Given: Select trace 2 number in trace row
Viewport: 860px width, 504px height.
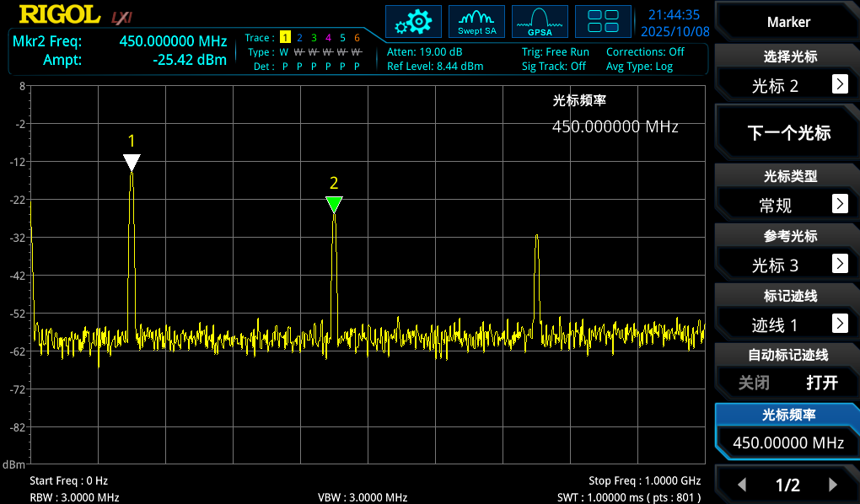Looking at the screenshot, I should click(x=299, y=37).
